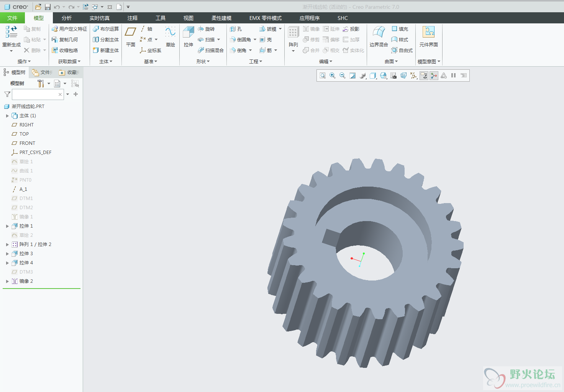Create a Coordinate System (坐标系)
564x392 pixels.
coord(151,50)
